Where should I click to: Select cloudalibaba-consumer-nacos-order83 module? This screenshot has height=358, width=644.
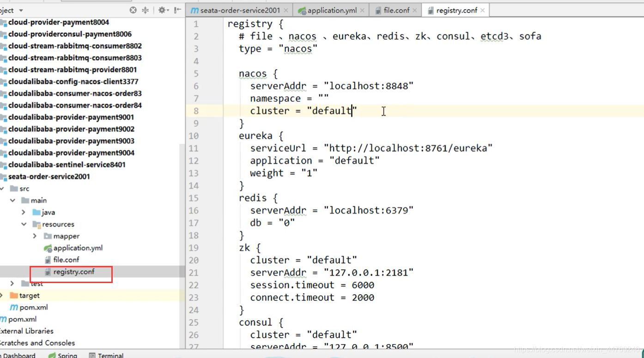click(75, 93)
